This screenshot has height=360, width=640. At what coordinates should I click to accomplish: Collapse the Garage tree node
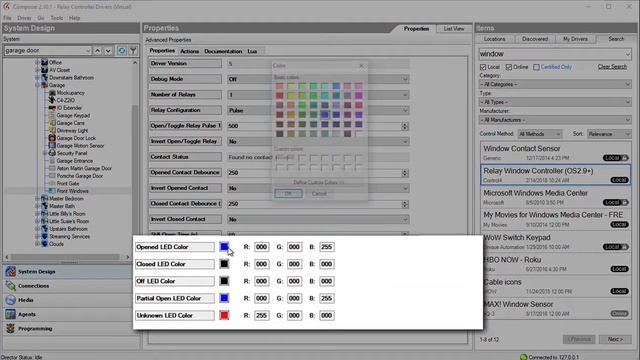(37, 85)
